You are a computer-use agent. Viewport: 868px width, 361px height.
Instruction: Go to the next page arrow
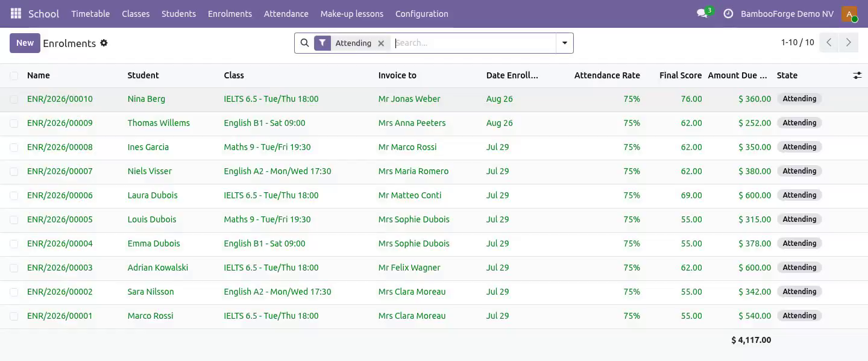click(848, 43)
